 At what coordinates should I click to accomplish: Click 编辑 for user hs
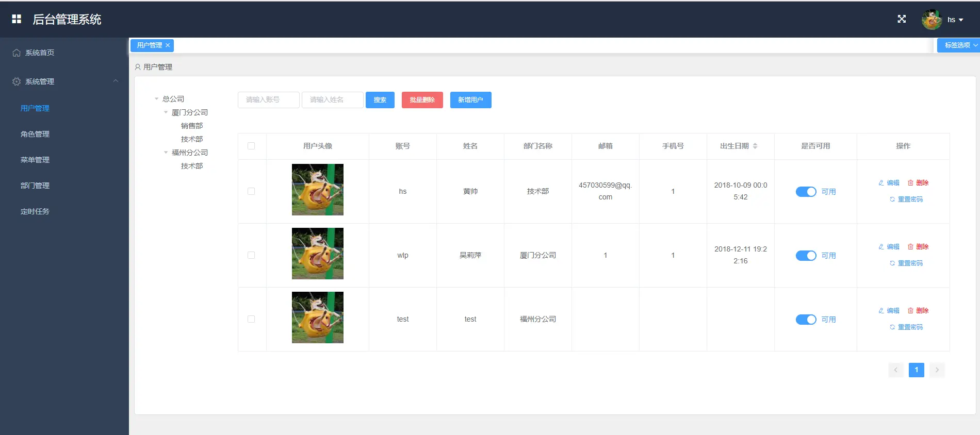coord(889,183)
